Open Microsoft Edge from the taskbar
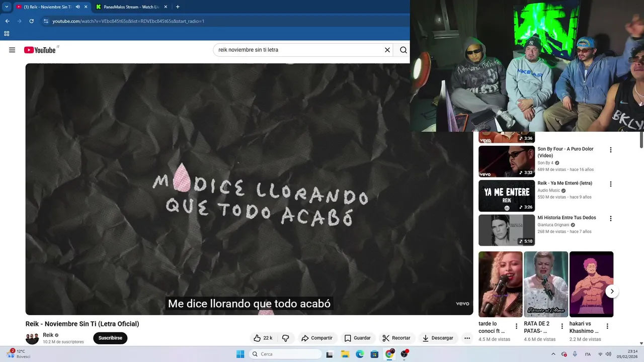 tap(360, 354)
